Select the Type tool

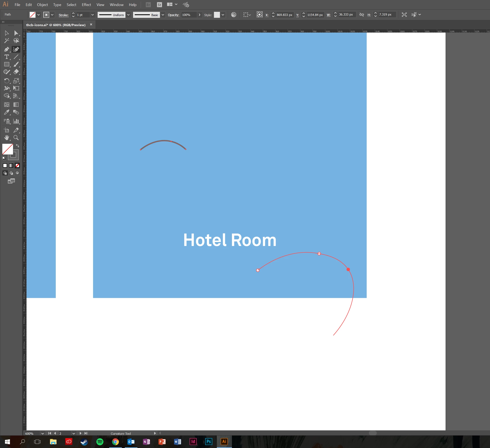coord(7,57)
